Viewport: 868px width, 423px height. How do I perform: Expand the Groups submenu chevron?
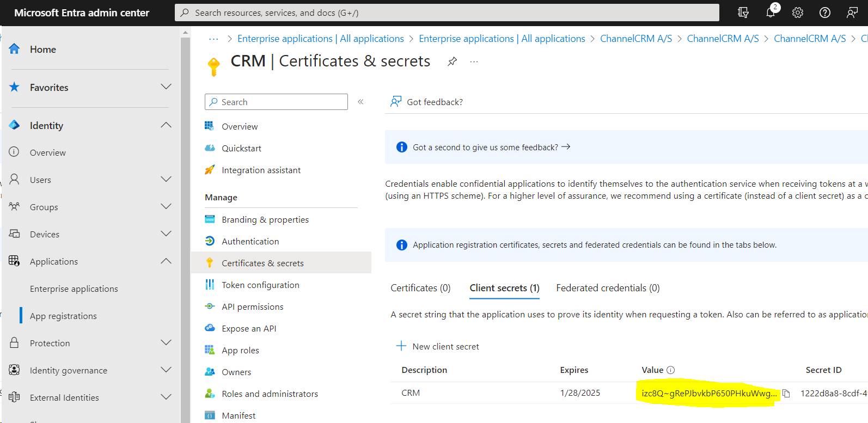[x=166, y=206]
